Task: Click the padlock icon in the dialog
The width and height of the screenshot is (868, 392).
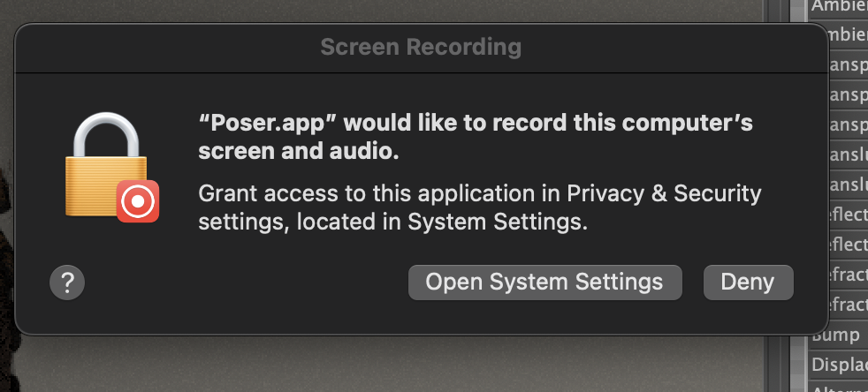Action: [100, 168]
